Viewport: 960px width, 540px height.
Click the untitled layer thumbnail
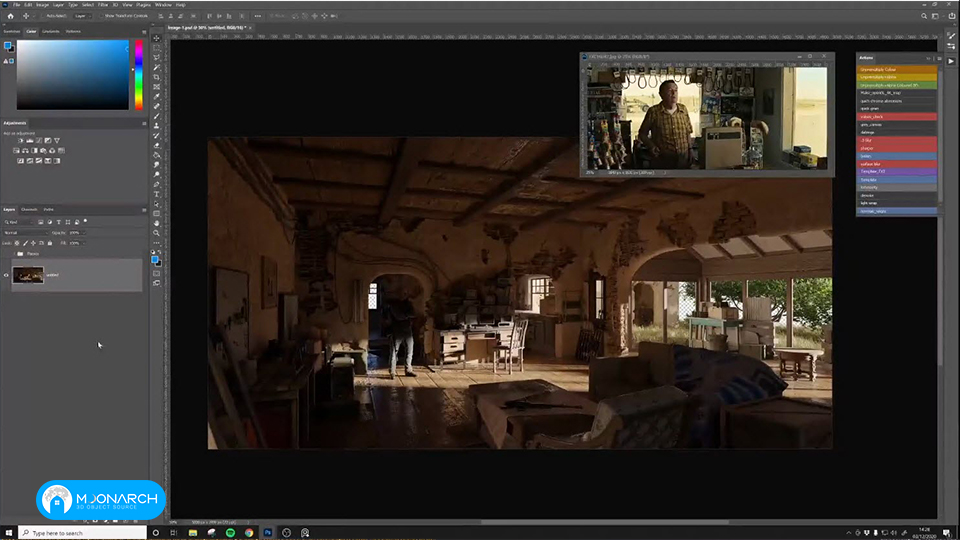coord(28,275)
